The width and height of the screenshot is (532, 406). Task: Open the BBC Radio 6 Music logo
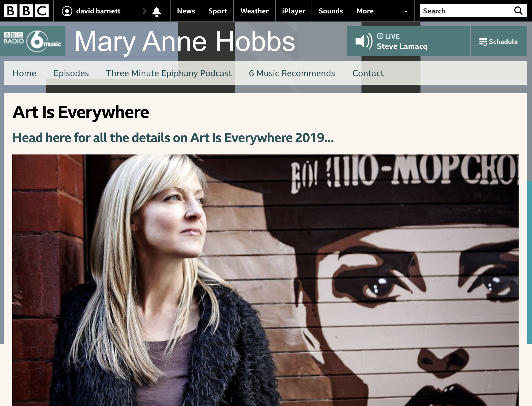point(33,41)
